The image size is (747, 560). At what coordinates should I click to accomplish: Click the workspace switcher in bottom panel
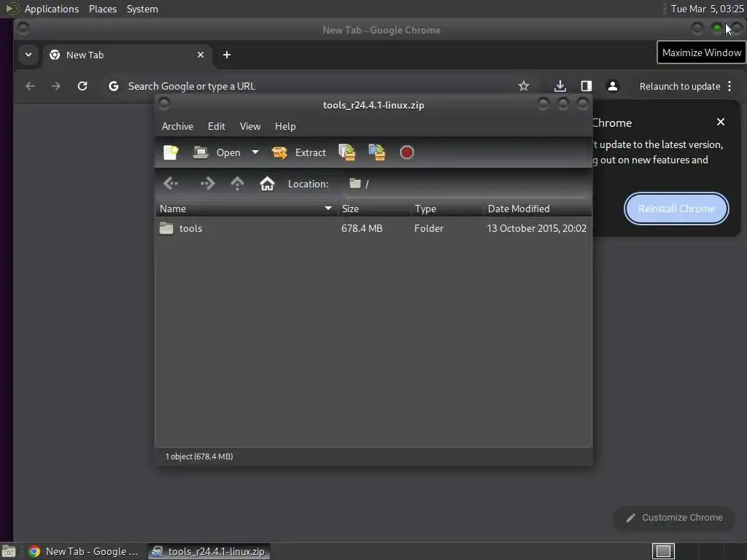663,551
